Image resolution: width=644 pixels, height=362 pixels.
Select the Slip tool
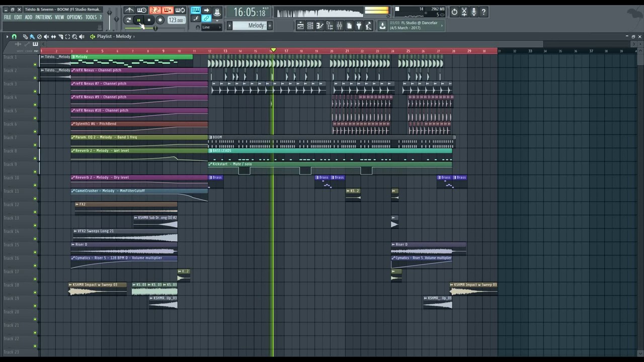[53, 37]
